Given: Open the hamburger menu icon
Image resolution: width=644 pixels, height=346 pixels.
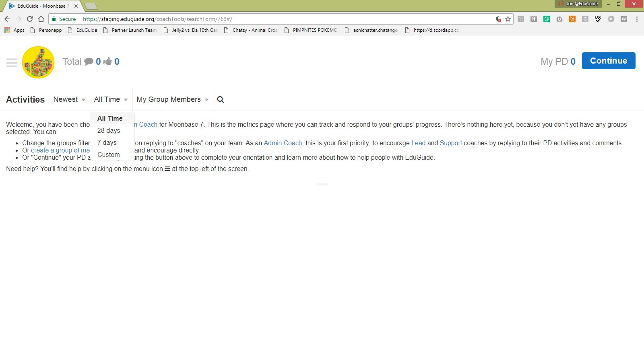Looking at the screenshot, I should pyautogui.click(x=12, y=62).
